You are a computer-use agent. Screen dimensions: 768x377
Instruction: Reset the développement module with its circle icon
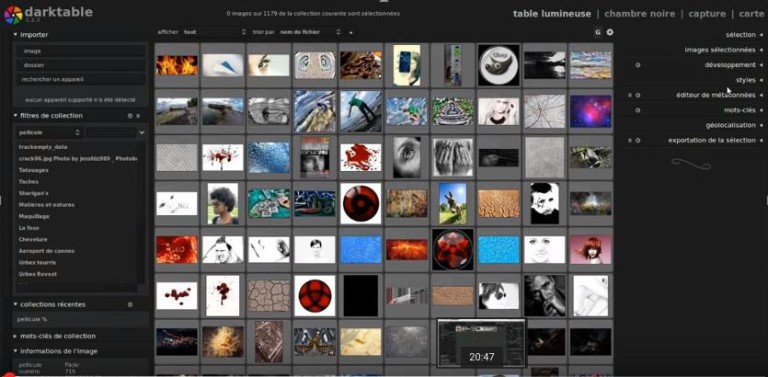[638, 65]
